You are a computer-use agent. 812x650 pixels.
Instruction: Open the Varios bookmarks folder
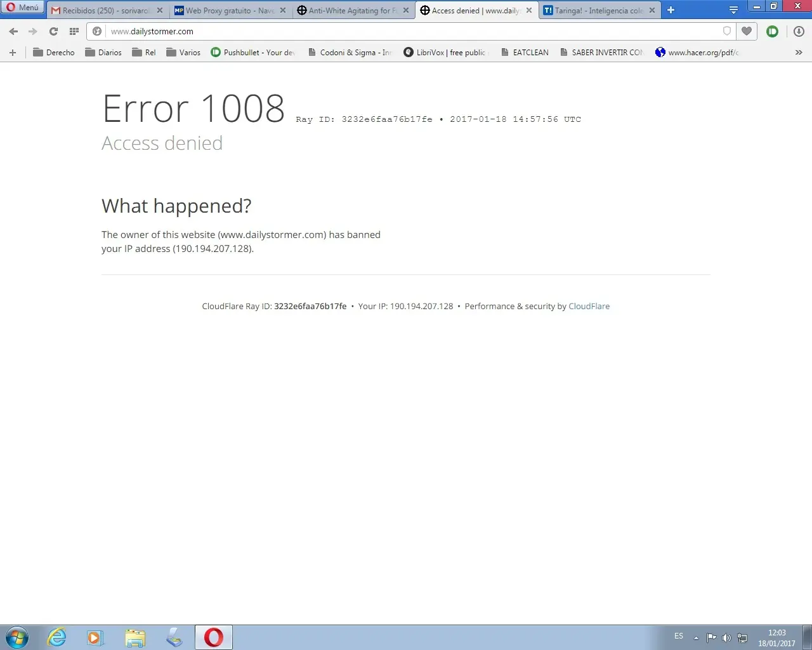[183, 53]
